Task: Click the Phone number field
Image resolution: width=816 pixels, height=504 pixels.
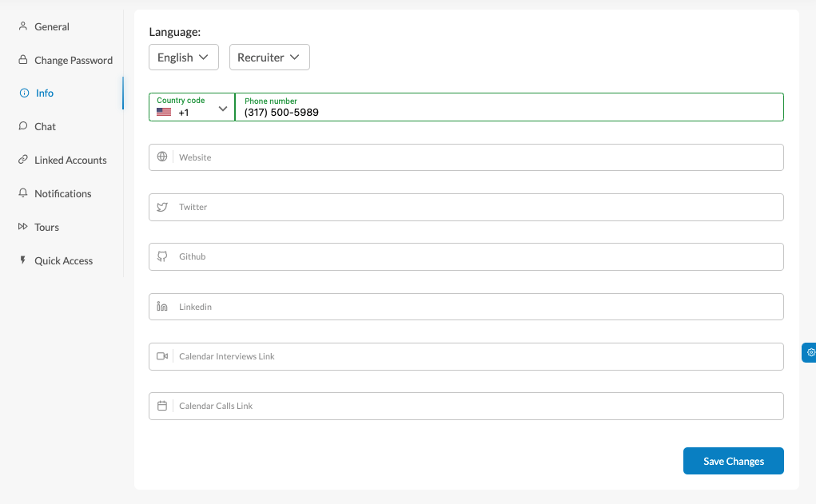Action: click(x=509, y=107)
